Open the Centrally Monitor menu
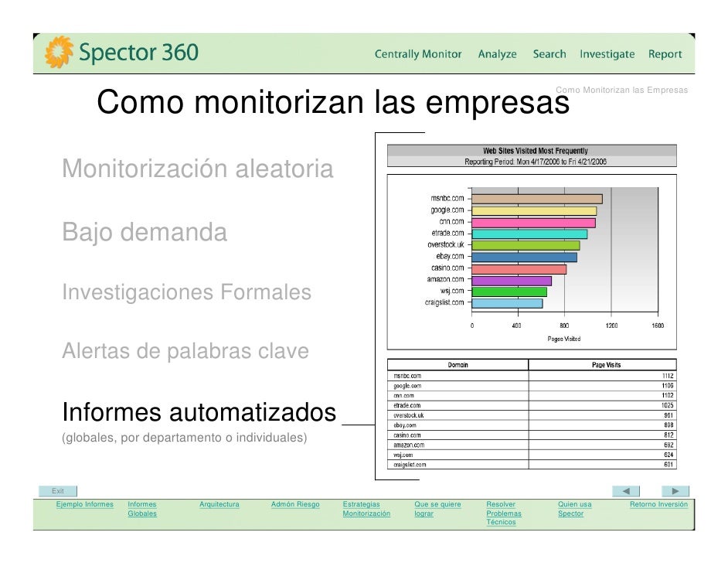The height and width of the screenshot is (563, 728). coord(418,54)
